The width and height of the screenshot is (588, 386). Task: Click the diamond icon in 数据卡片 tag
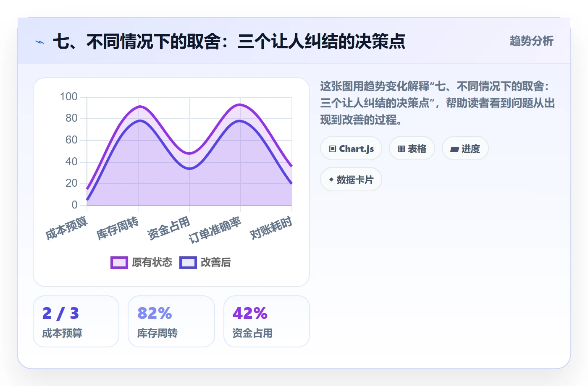pos(331,180)
